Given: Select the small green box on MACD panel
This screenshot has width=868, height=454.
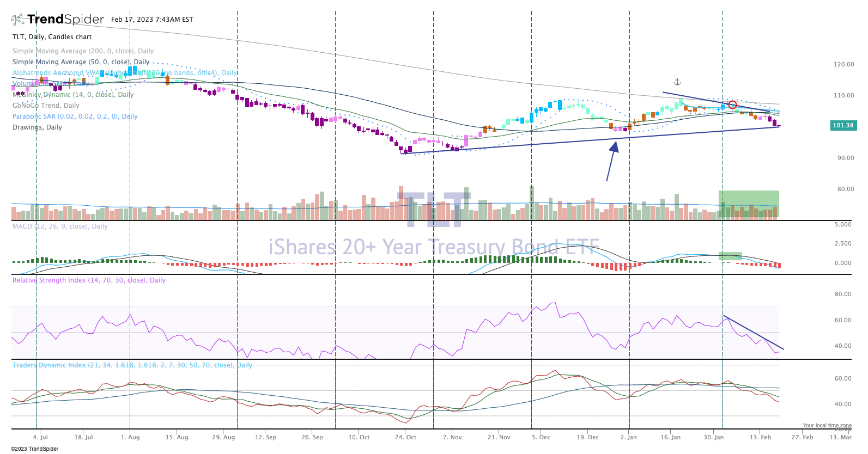Looking at the screenshot, I should click(x=730, y=256).
